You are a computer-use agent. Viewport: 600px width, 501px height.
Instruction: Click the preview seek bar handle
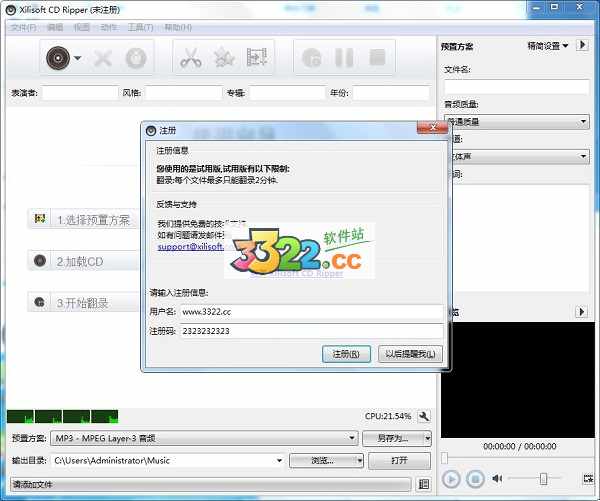(x=444, y=458)
